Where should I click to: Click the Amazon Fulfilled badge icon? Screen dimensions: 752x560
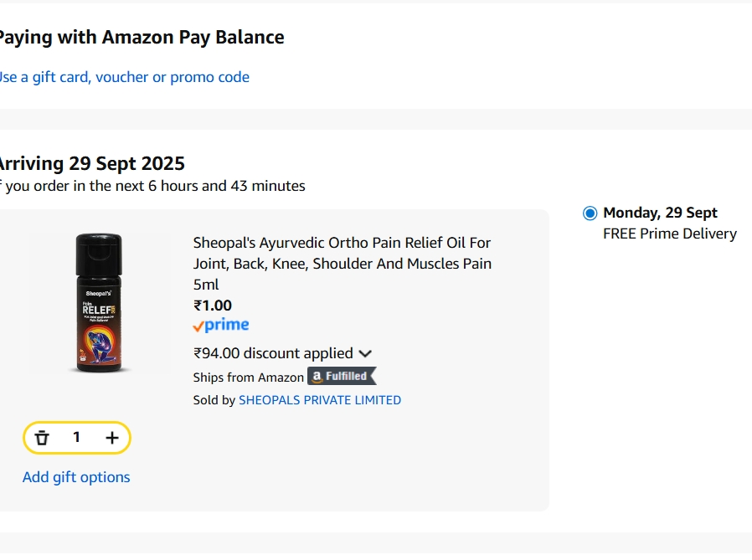341,377
